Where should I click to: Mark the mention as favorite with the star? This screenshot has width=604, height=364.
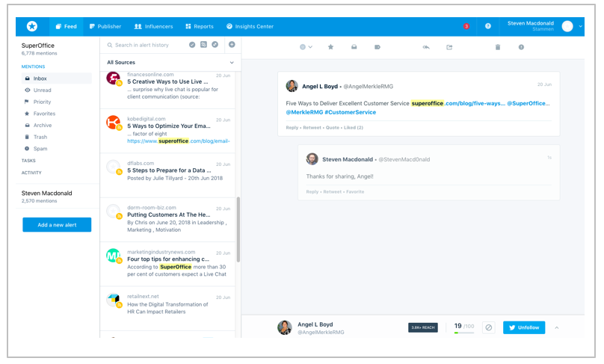pos(330,47)
